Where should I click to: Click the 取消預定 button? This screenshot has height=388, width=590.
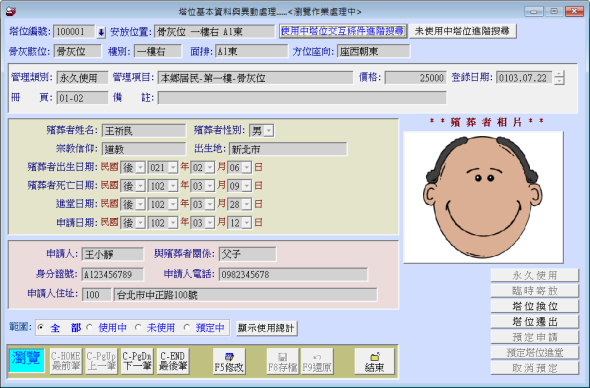tap(534, 368)
